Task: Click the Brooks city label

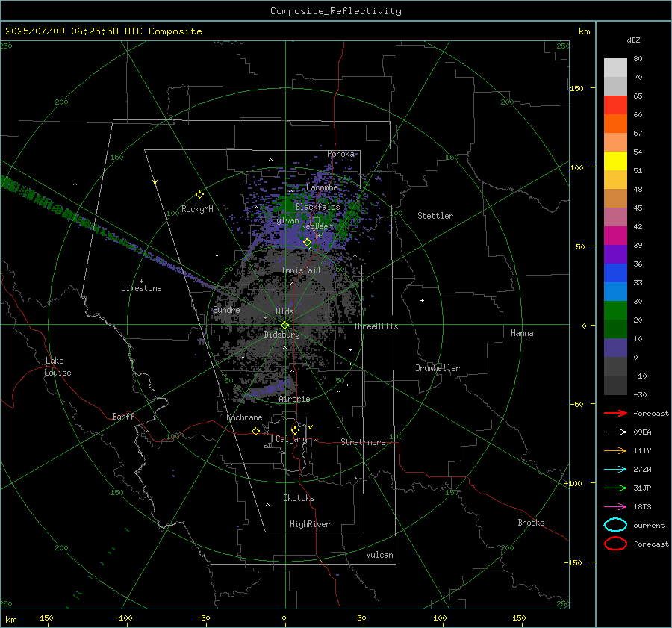Action: coord(531,523)
